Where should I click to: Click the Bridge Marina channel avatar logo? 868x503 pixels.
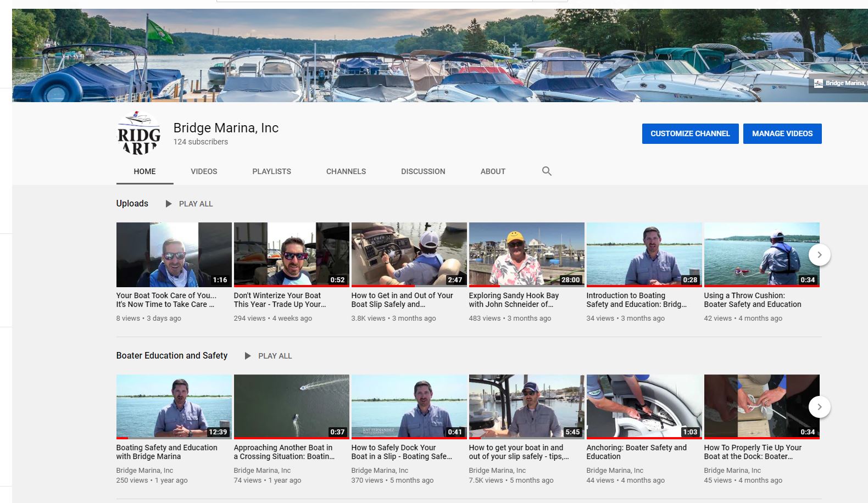click(x=139, y=133)
